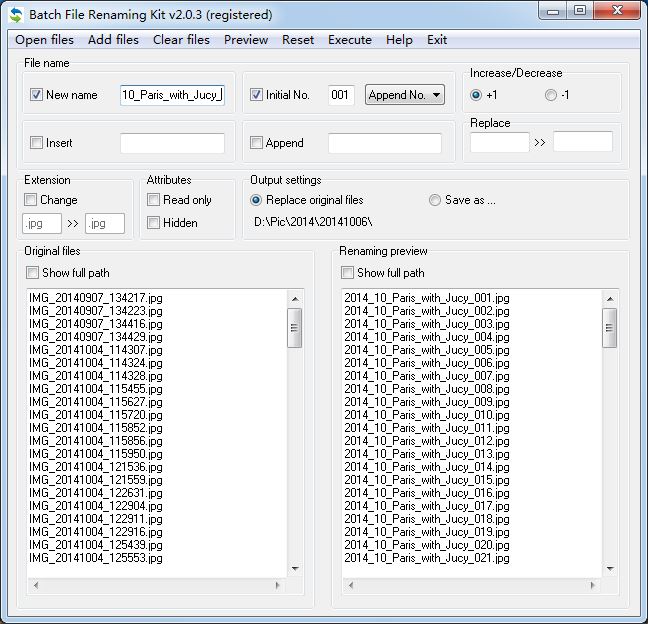The height and width of the screenshot is (624, 648).
Task: Click the original files scrollbar down arrow
Action: pyautogui.click(x=295, y=569)
